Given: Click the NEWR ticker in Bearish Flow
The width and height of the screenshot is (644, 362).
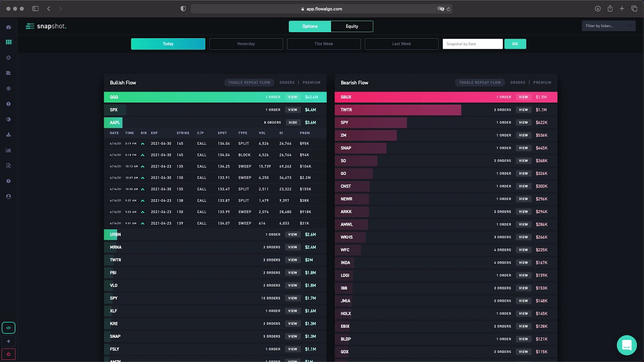Looking at the screenshot, I should click(x=346, y=199).
